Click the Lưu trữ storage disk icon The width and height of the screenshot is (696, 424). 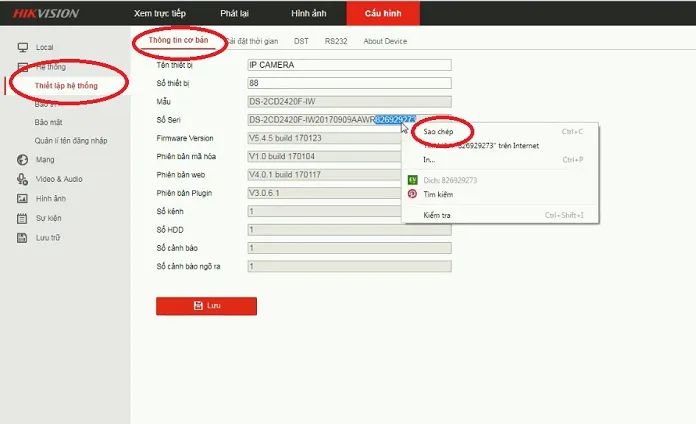(x=22, y=237)
